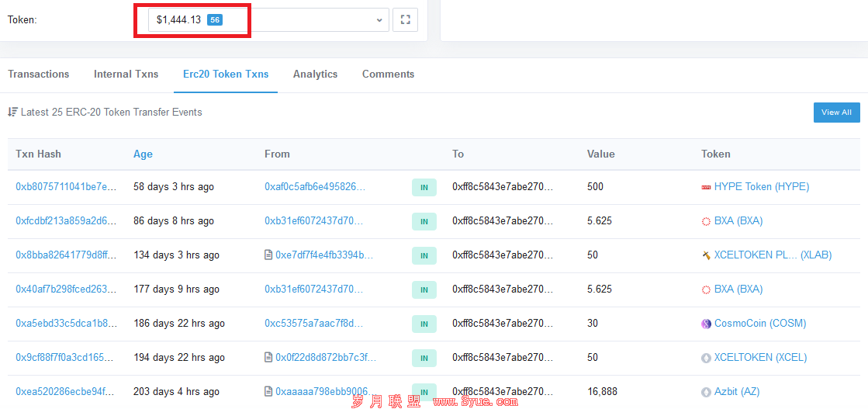
Task: Click the BXA icon in 177 days row
Action: (x=706, y=289)
